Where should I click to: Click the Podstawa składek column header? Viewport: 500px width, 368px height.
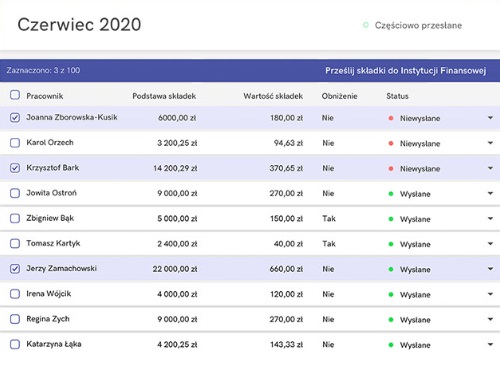point(164,96)
